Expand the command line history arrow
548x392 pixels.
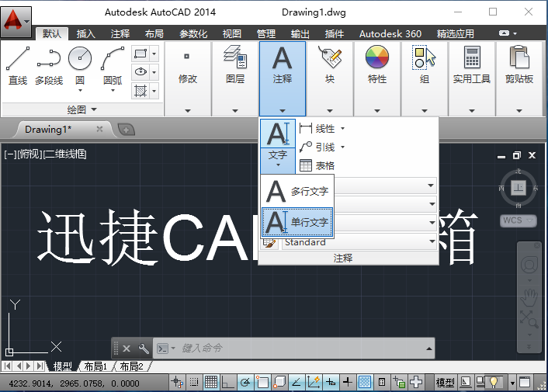(428, 349)
